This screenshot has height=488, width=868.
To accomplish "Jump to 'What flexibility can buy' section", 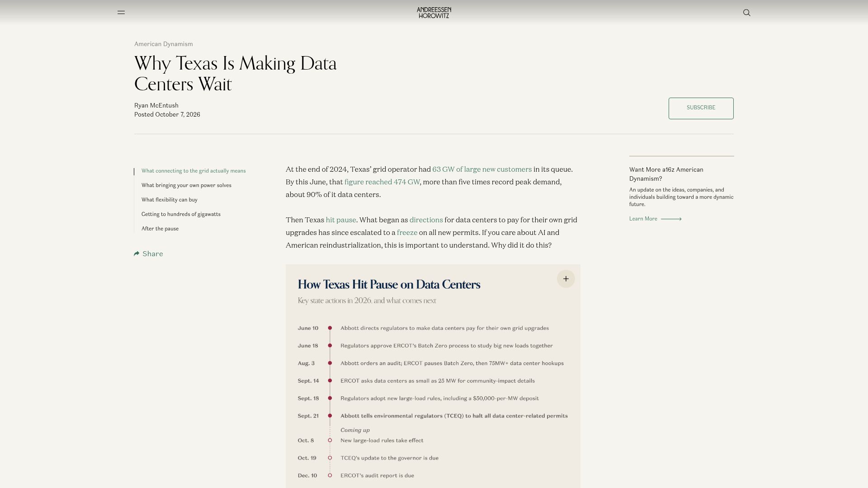I will tap(170, 200).
